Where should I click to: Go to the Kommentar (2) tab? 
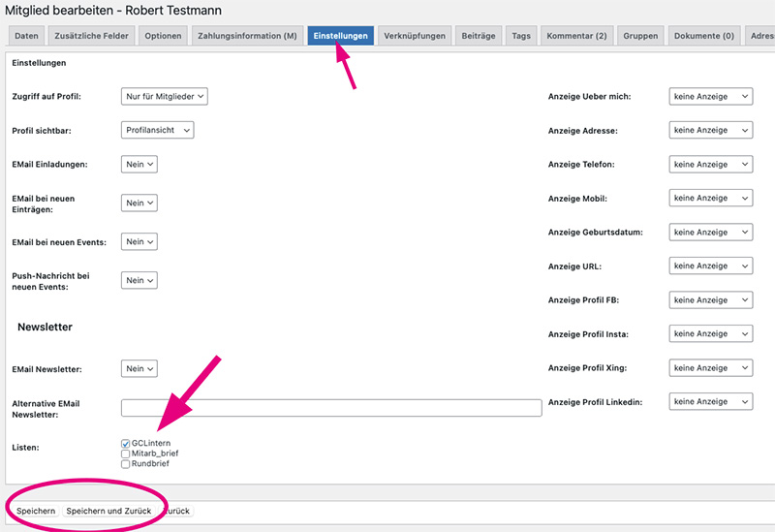[x=576, y=36]
